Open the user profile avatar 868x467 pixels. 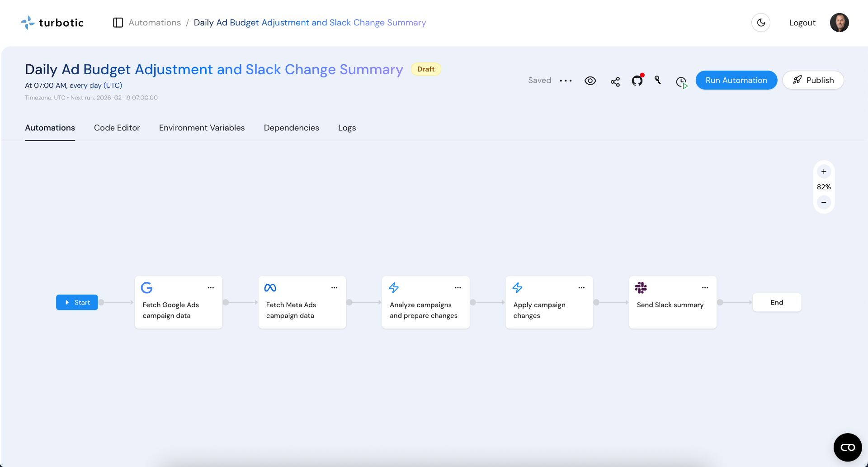pos(839,23)
